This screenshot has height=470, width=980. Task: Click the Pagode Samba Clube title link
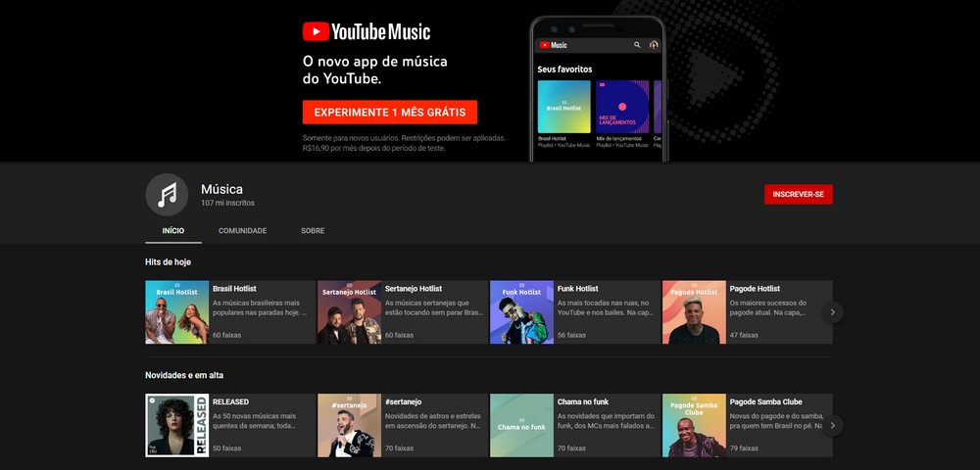(765, 401)
